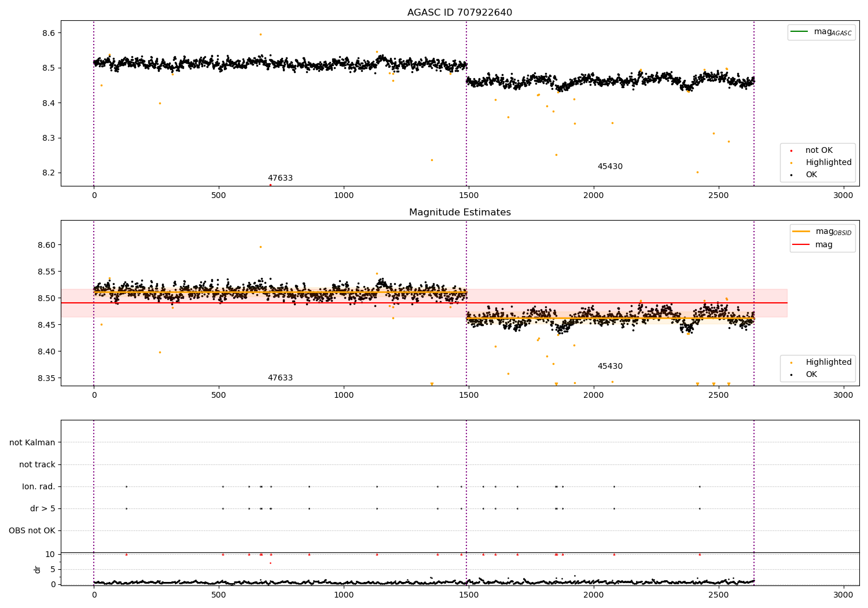Click the red line swatch beside 'mag'

pos(801,245)
